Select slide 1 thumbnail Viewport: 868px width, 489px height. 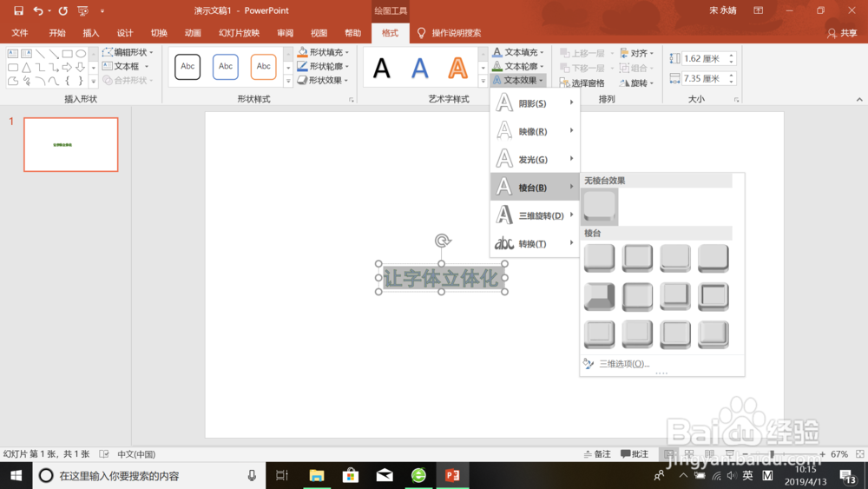tap(71, 144)
